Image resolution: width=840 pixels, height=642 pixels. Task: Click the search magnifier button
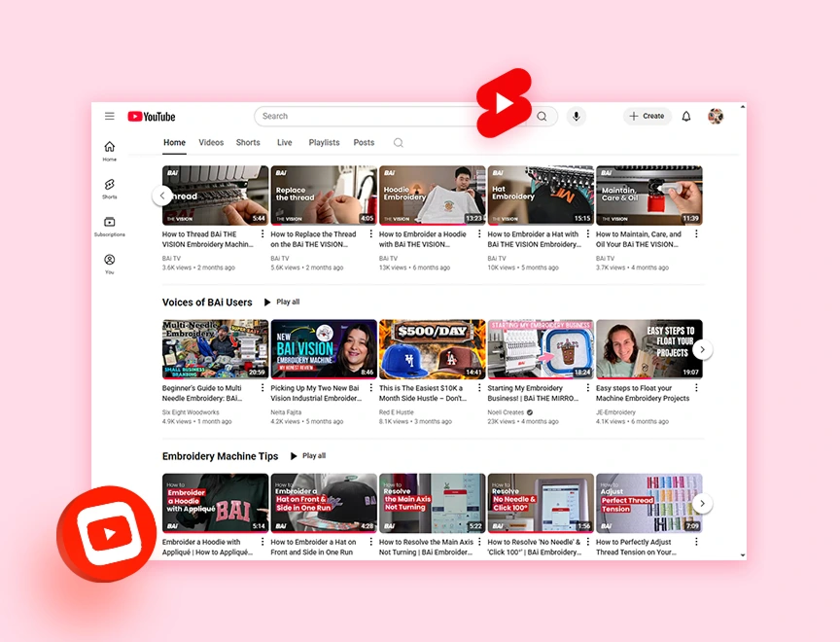[542, 117]
